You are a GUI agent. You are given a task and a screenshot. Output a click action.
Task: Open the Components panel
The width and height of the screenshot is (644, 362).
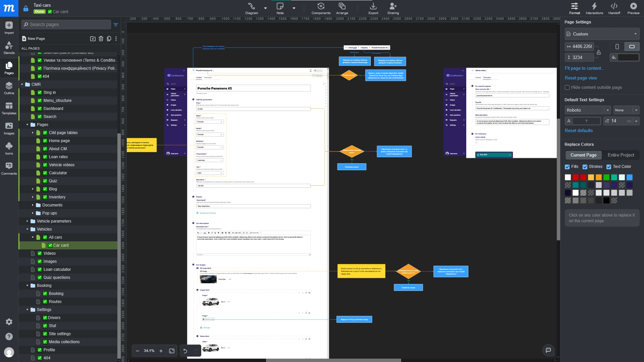click(x=321, y=8)
